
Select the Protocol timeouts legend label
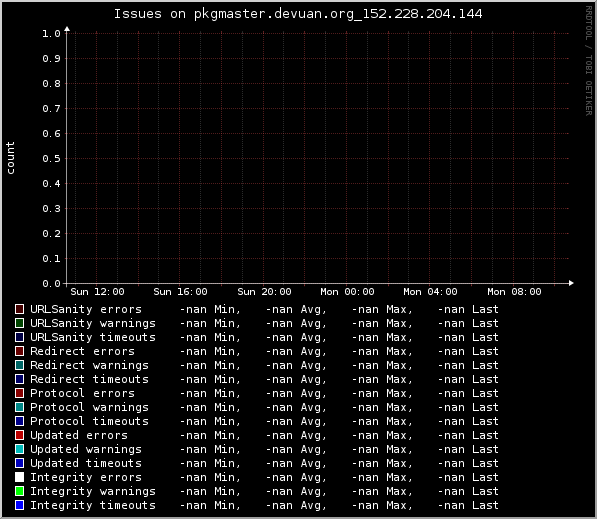[x=89, y=421]
